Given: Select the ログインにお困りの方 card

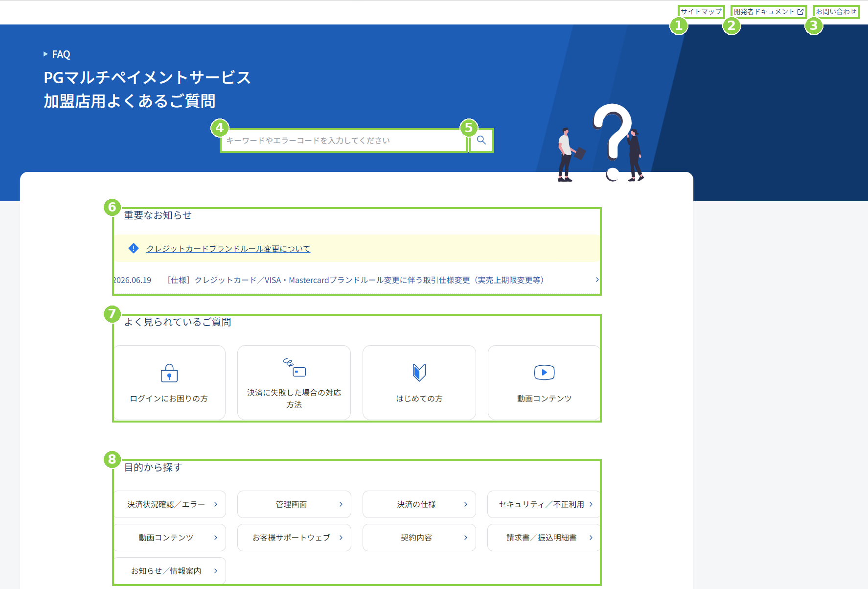Looking at the screenshot, I should [x=169, y=382].
